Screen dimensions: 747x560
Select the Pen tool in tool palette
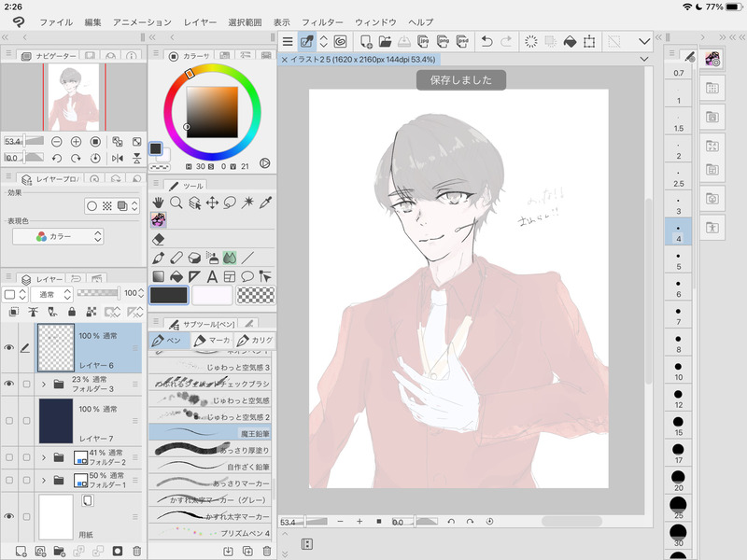[158, 259]
